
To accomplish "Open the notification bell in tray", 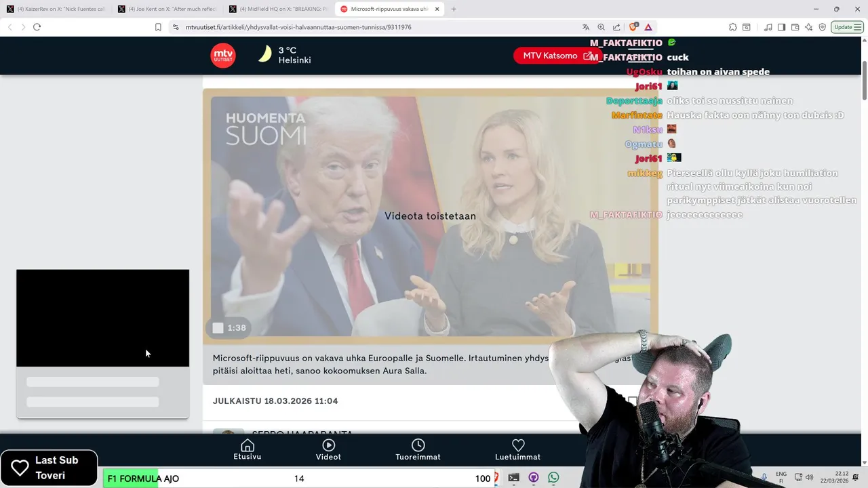I will (x=856, y=478).
